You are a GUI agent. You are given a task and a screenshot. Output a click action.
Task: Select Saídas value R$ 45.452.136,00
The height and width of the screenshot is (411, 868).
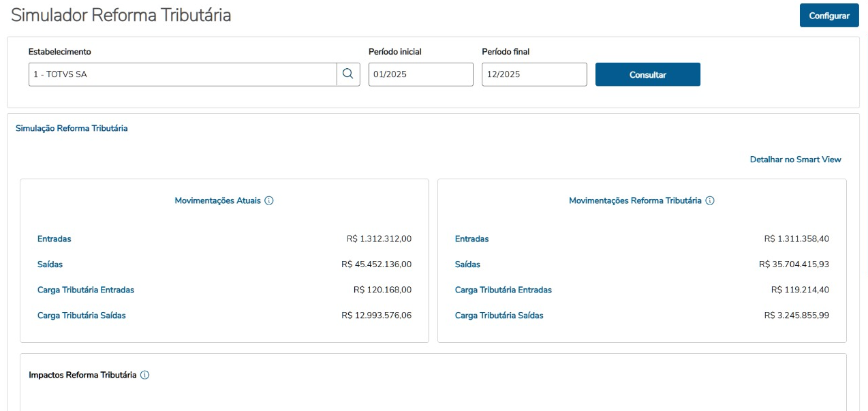[x=376, y=264]
